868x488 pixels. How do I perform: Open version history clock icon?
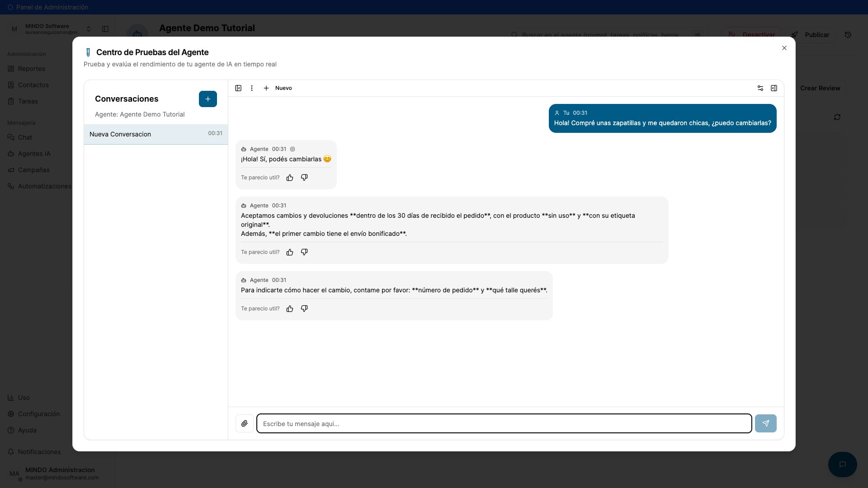[x=848, y=35]
